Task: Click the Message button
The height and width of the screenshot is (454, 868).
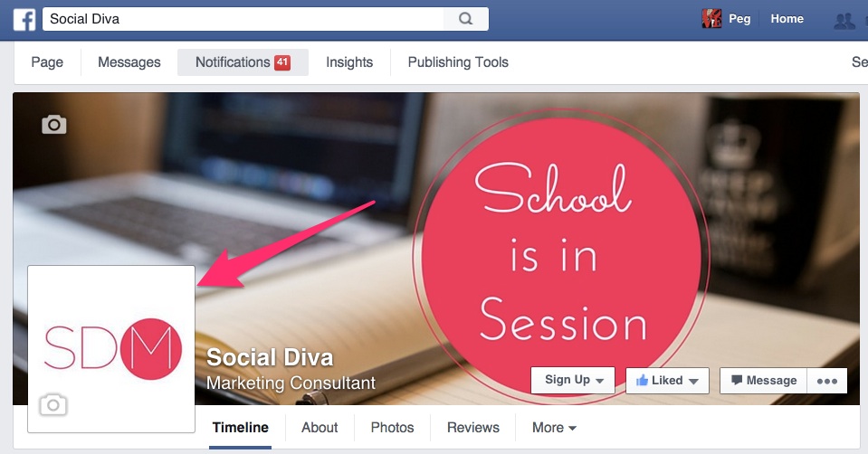Action: [x=764, y=381]
